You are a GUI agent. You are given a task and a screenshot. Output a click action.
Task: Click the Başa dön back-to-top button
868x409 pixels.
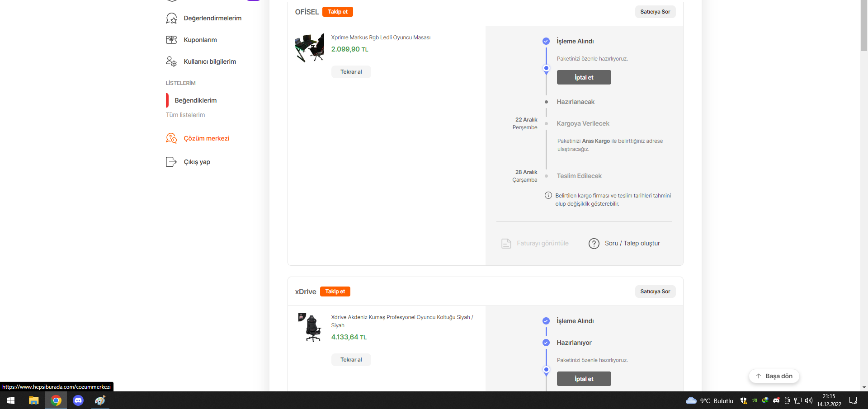point(774,376)
